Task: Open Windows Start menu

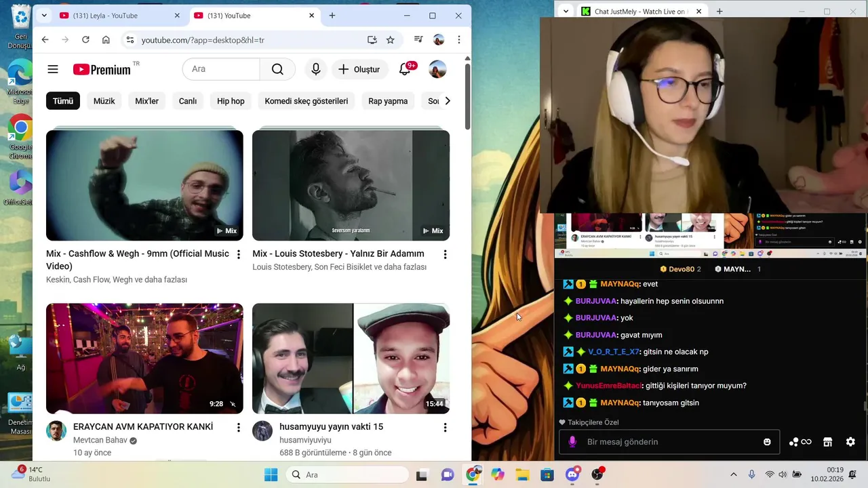Action: click(x=271, y=474)
